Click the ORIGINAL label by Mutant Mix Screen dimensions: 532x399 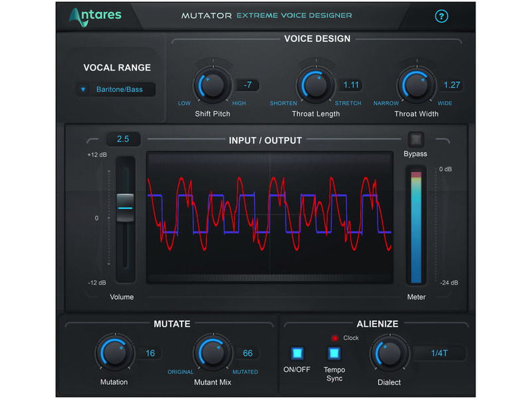pos(180,372)
